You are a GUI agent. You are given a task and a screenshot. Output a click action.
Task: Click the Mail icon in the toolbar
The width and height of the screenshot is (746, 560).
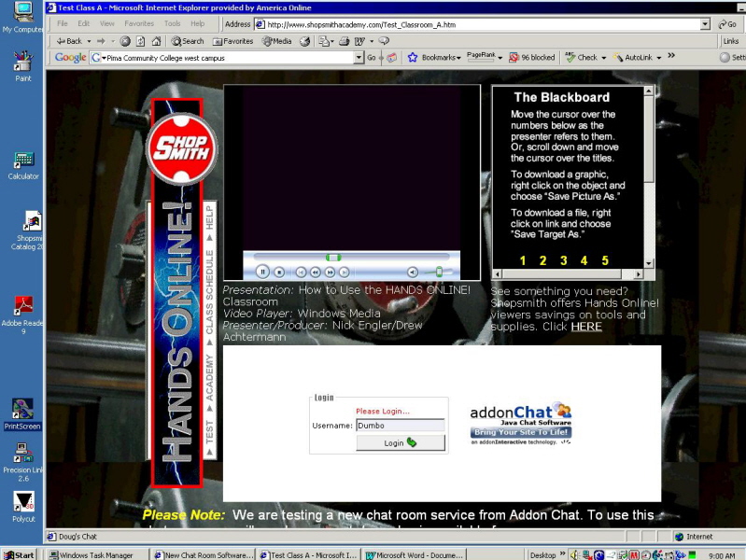(326, 41)
